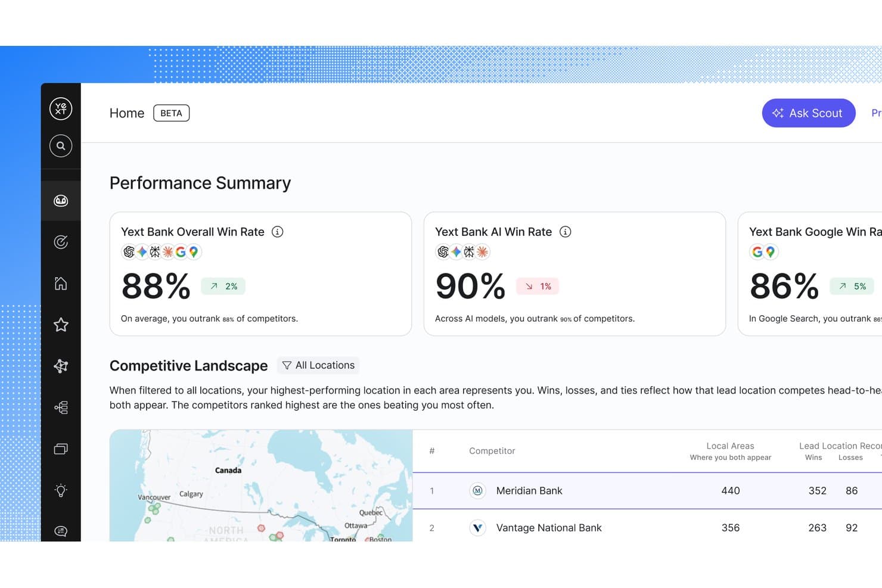The height and width of the screenshot is (588, 882).
Task: Click the Home page title
Action: click(x=127, y=113)
